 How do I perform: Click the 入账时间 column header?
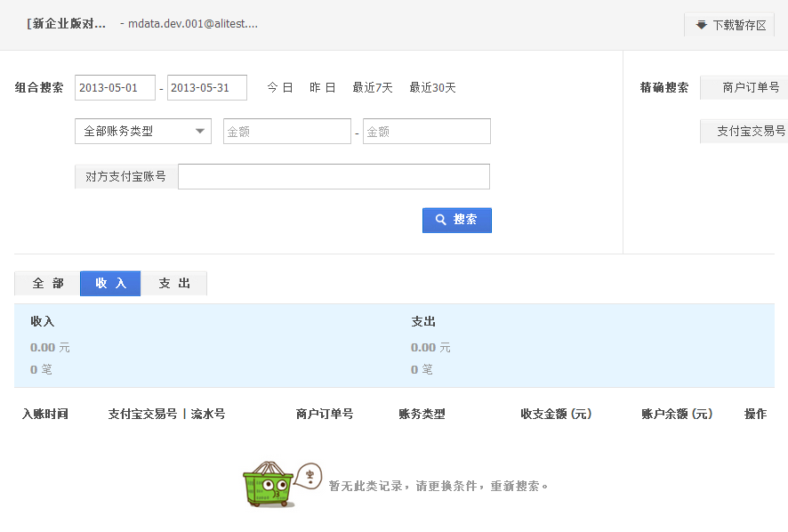[x=45, y=414]
